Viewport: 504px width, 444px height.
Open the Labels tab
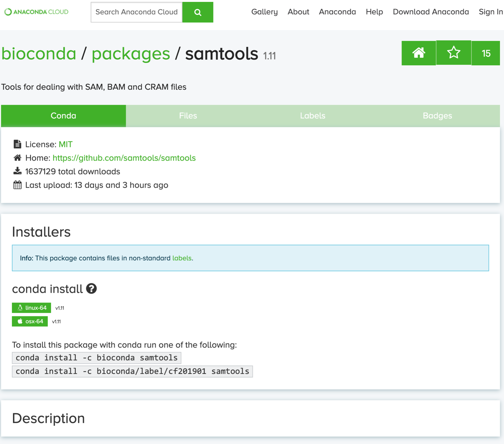point(312,116)
